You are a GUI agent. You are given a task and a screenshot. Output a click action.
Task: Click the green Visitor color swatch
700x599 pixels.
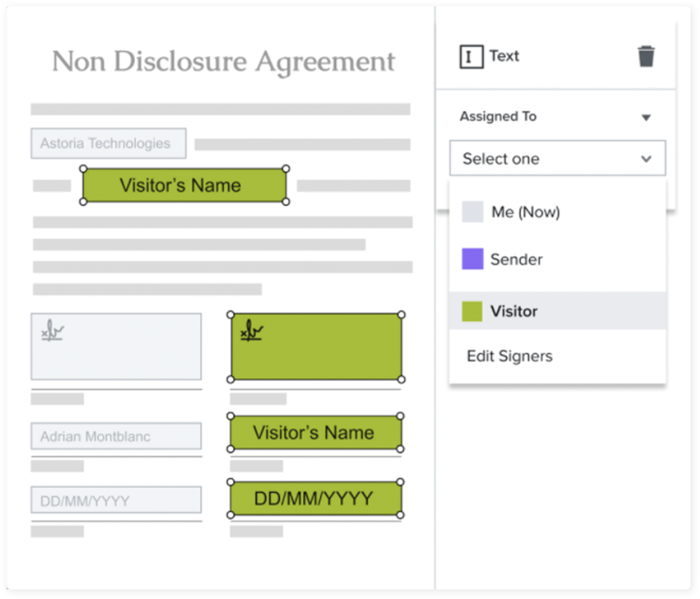(x=472, y=311)
